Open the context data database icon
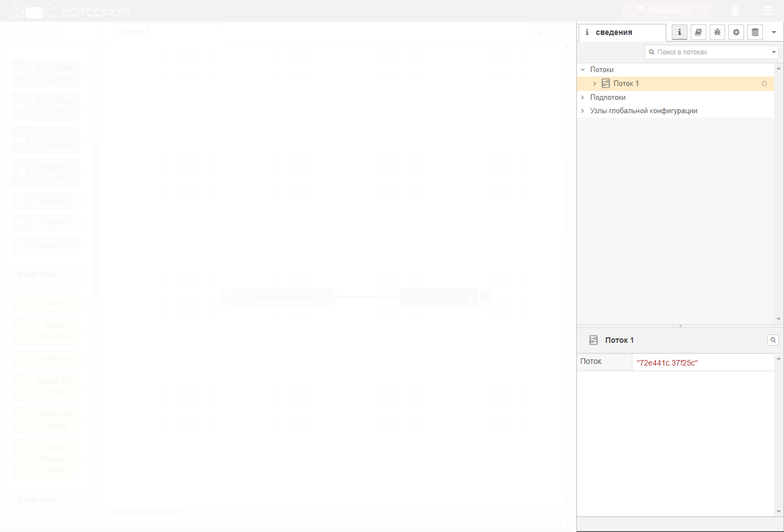 (x=755, y=32)
